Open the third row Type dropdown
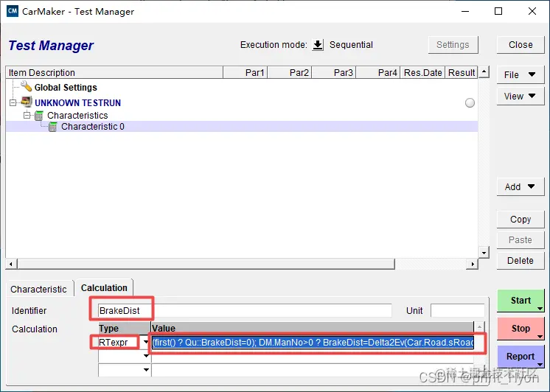Viewport: 550px width, 392px height. tap(146, 370)
